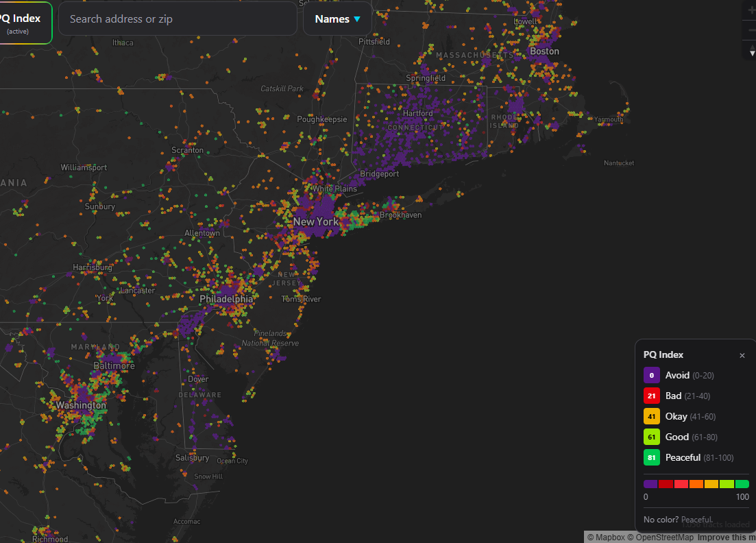Click the Lowell map label

pyautogui.click(x=525, y=21)
